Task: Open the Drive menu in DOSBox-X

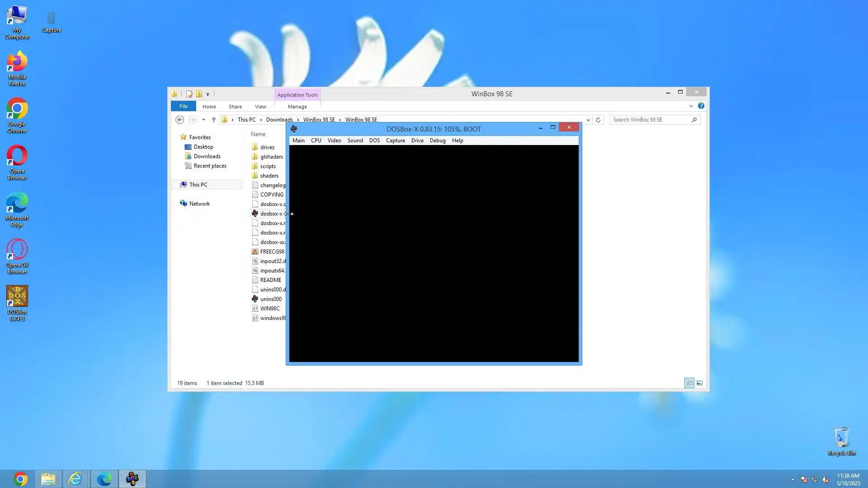Action: [417, 141]
